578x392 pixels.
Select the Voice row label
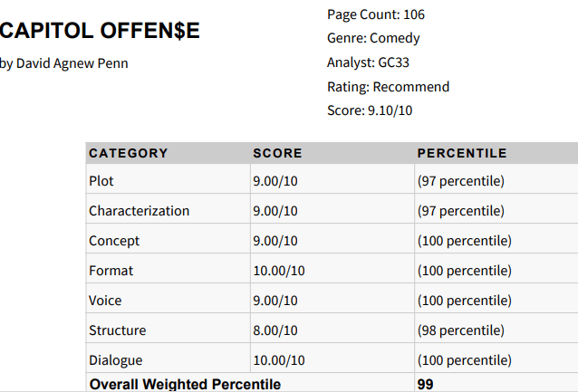(105, 301)
